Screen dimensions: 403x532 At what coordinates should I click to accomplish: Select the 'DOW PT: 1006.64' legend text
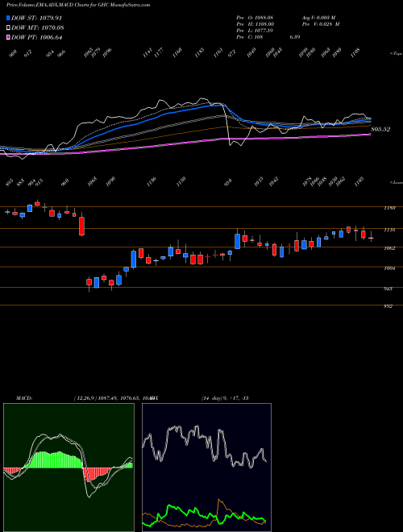[x=37, y=37]
